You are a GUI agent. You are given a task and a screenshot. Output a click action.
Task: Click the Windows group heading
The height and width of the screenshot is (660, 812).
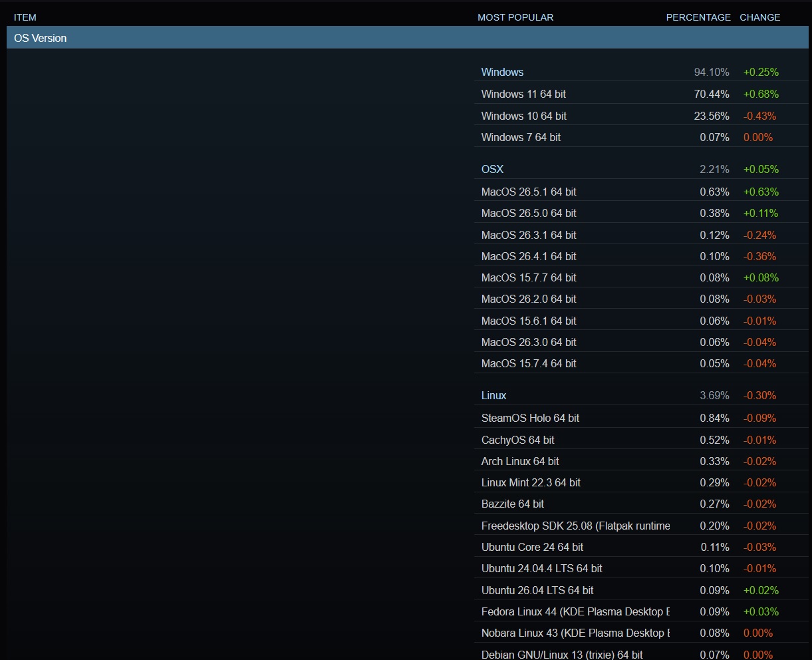[502, 72]
